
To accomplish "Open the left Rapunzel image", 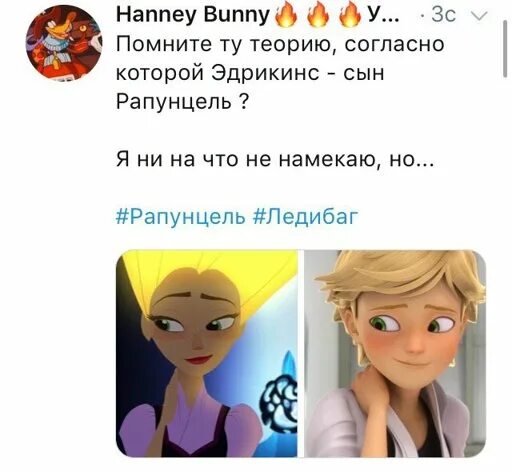I will click(x=207, y=353).
